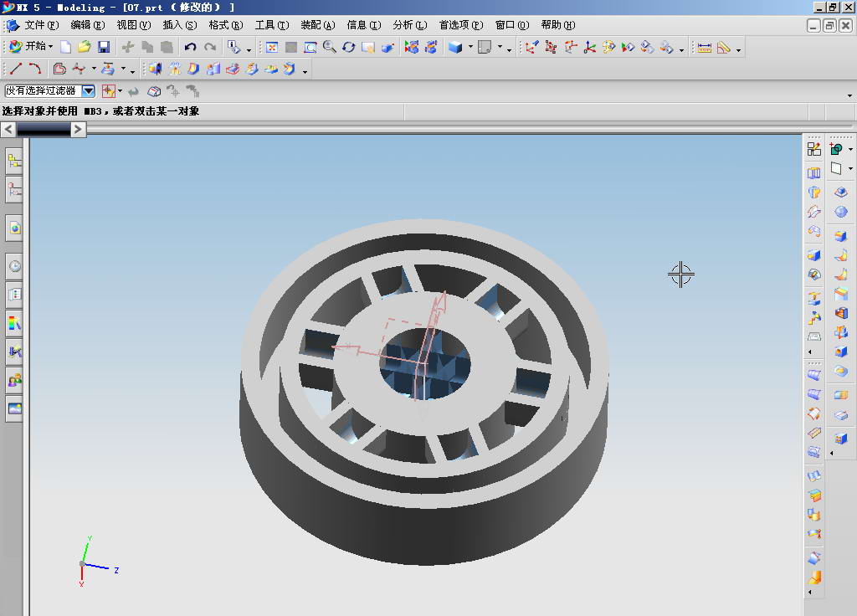Image resolution: width=857 pixels, height=616 pixels.
Task: Click the Measure Angle icon
Action: pos(724,48)
